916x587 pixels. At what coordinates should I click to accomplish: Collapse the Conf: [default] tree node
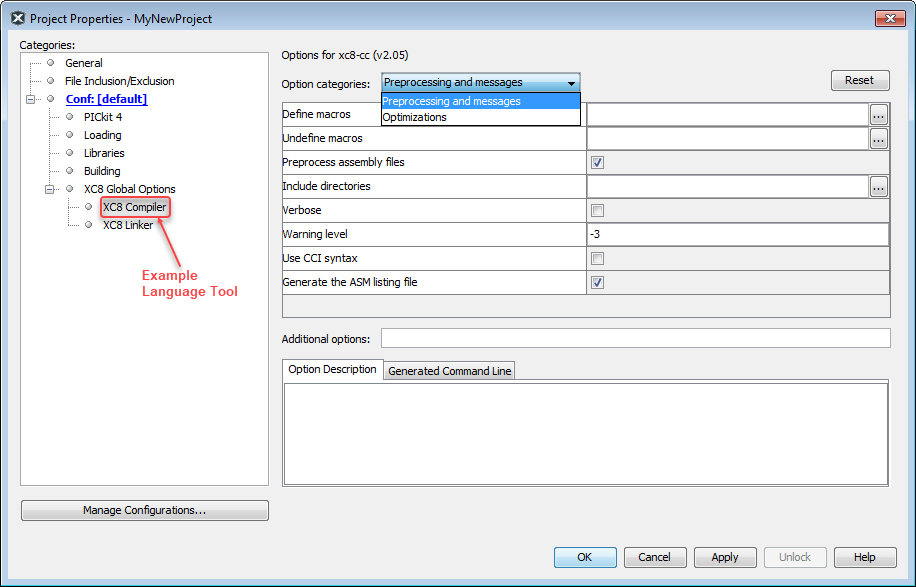pos(31,99)
